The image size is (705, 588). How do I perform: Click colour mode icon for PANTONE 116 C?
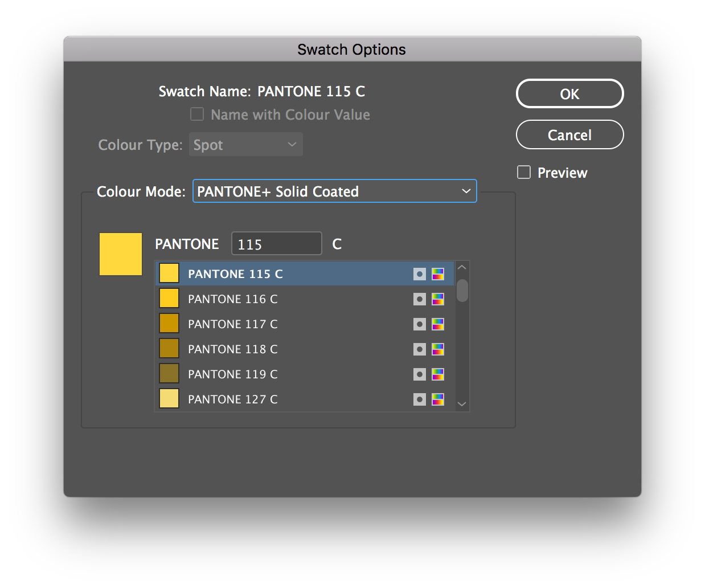tap(438, 299)
